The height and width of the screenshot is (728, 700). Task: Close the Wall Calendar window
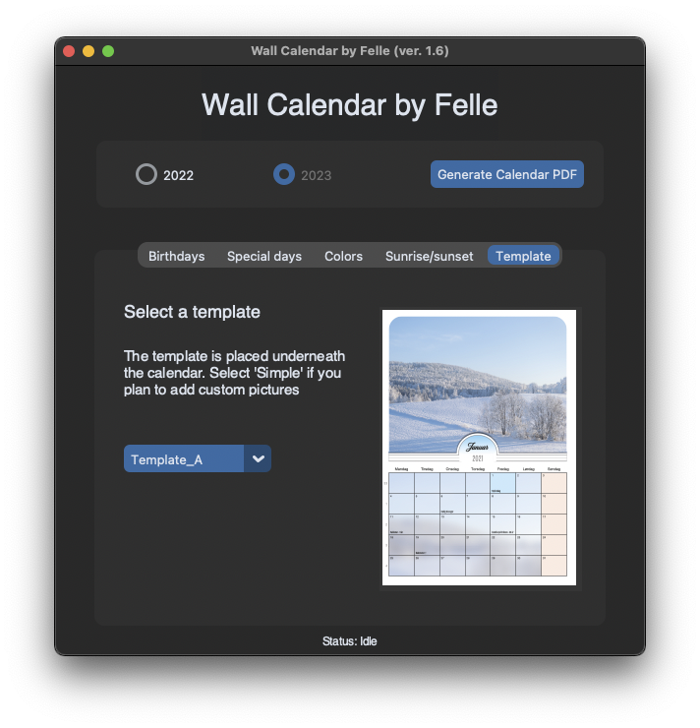click(x=69, y=51)
